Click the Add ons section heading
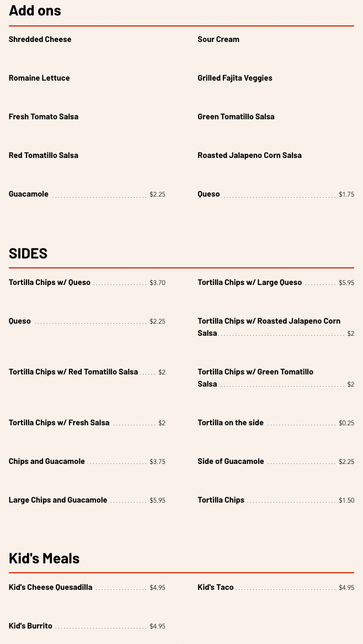 tap(35, 10)
